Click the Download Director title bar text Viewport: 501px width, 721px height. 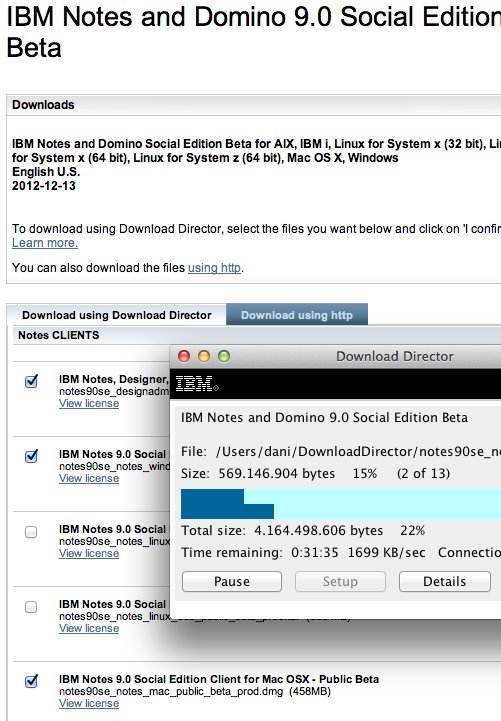tap(395, 356)
